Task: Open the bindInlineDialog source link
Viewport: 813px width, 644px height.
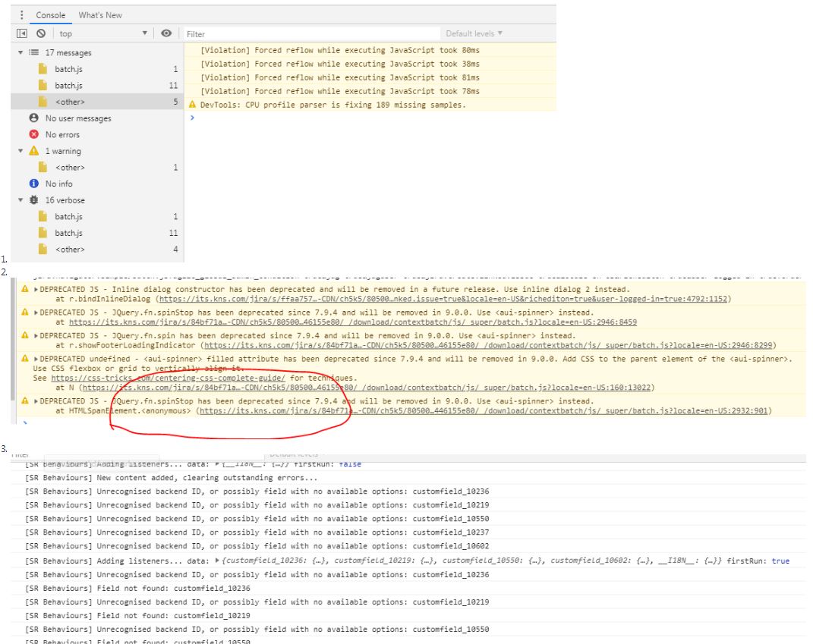Action: click(444, 299)
